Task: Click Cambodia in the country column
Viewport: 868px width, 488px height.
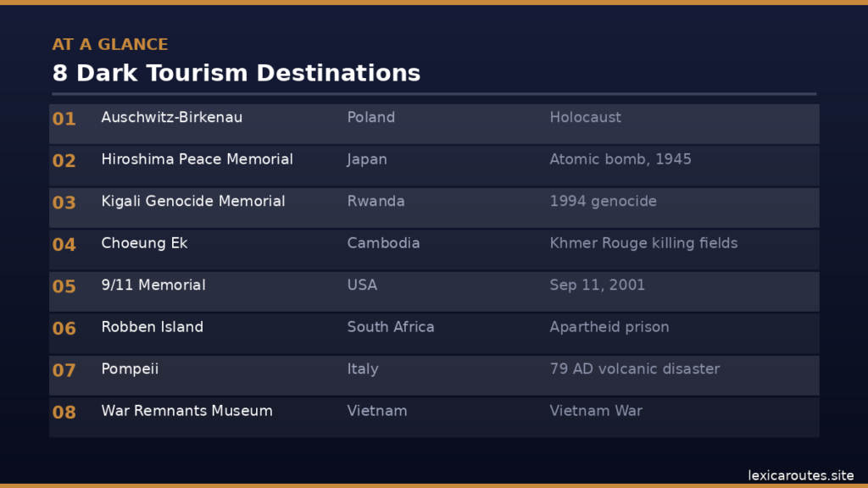Action: pyautogui.click(x=384, y=243)
